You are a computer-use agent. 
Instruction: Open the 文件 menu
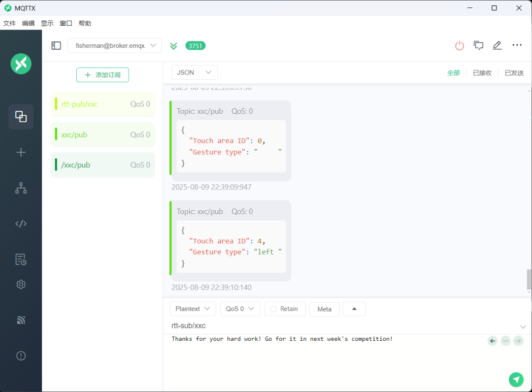pos(9,23)
